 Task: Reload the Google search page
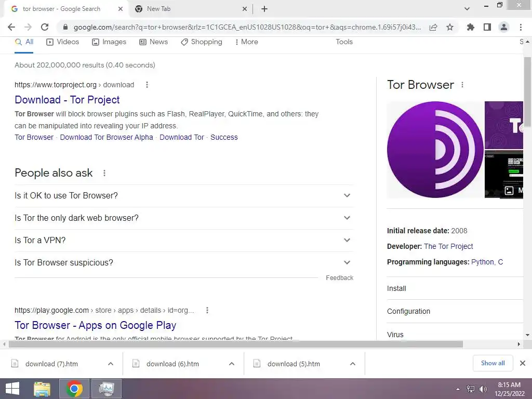tap(45, 27)
